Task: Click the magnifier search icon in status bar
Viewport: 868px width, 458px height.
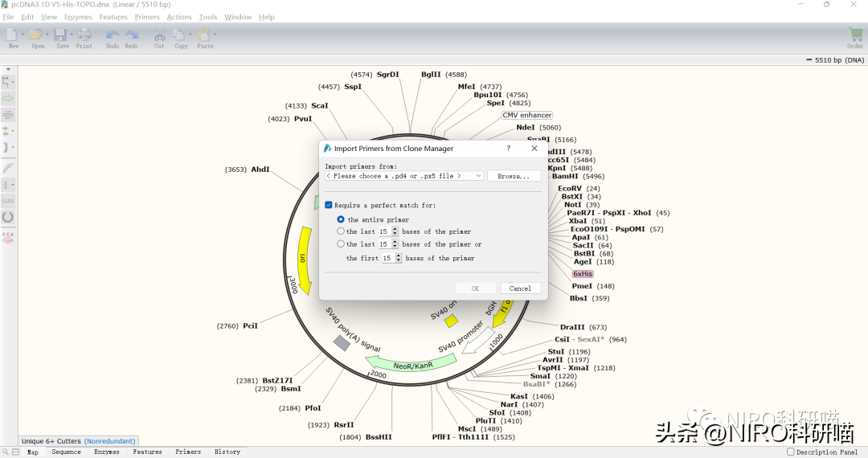Action: coord(6,452)
